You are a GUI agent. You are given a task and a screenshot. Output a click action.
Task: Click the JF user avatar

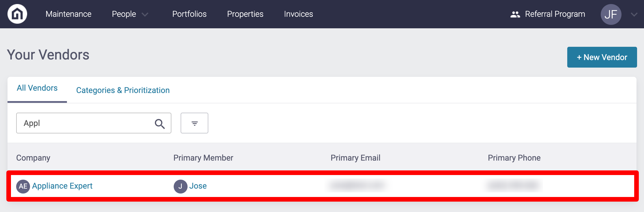pyautogui.click(x=611, y=14)
